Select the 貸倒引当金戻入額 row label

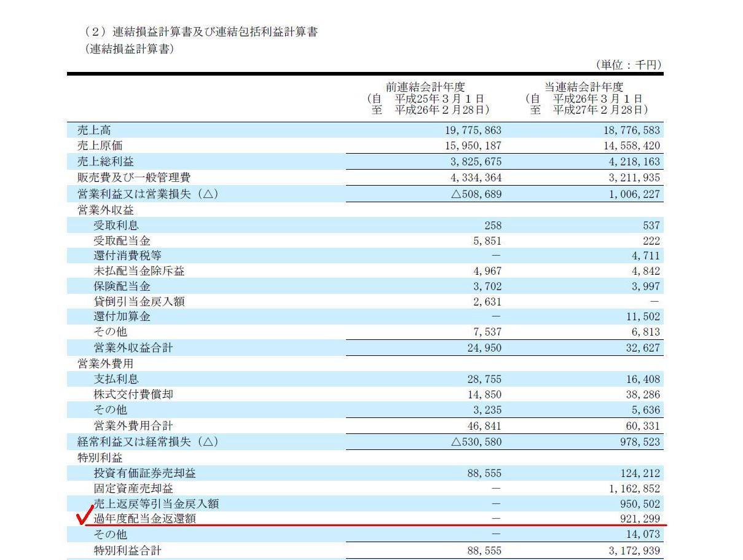tap(139, 302)
